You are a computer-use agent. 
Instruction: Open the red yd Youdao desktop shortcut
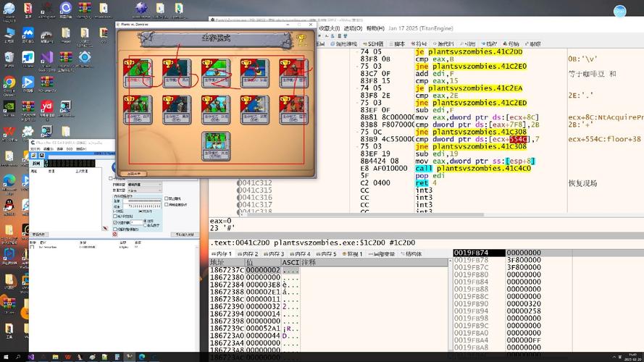(47, 108)
